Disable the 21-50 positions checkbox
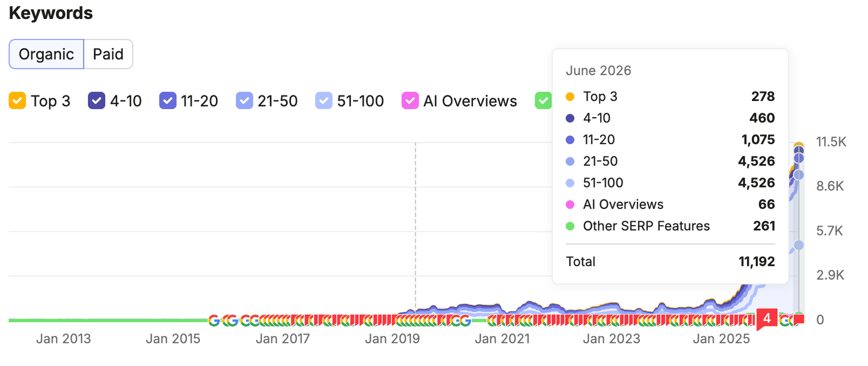Viewport: 868px width, 366px height. click(x=245, y=101)
